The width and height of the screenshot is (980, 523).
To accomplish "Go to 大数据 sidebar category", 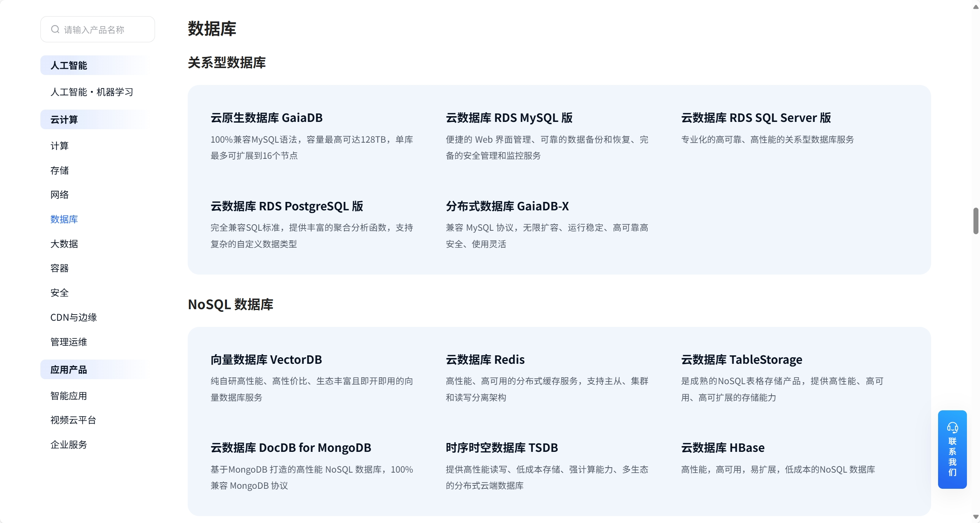I will point(64,244).
